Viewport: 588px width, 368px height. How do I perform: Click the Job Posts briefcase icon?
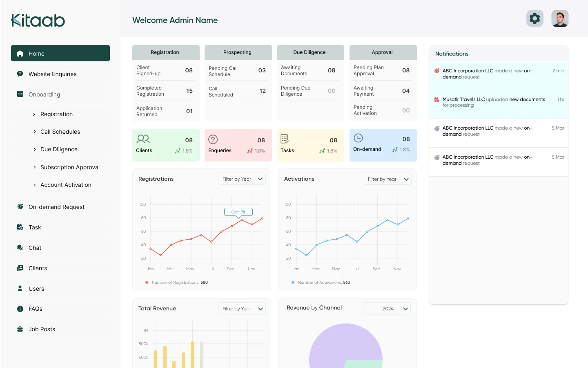pyautogui.click(x=20, y=329)
